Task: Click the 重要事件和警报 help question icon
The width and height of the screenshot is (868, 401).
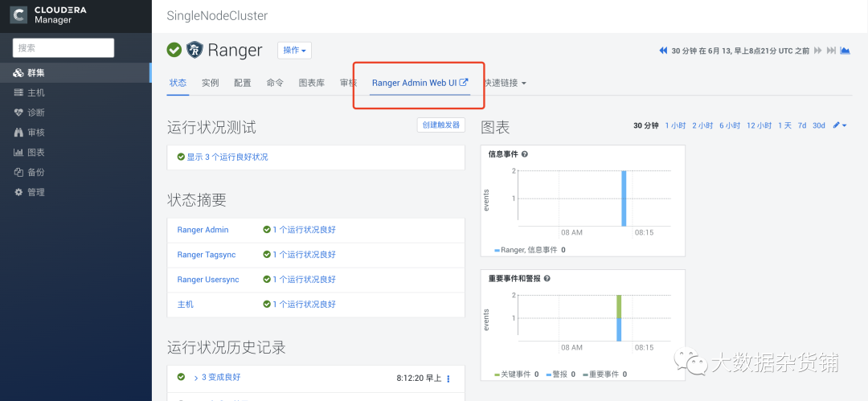Action: [547, 279]
